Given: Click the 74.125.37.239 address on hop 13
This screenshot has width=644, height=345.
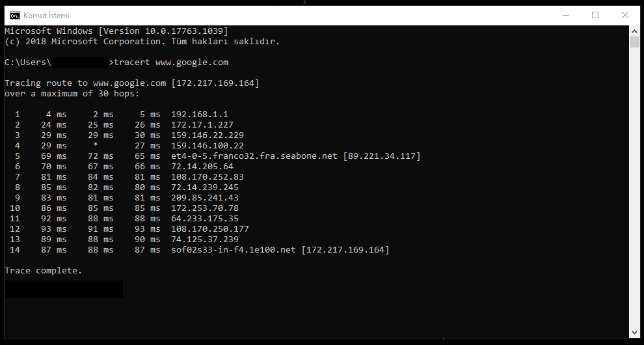Looking at the screenshot, I should (x=205, y=240).
